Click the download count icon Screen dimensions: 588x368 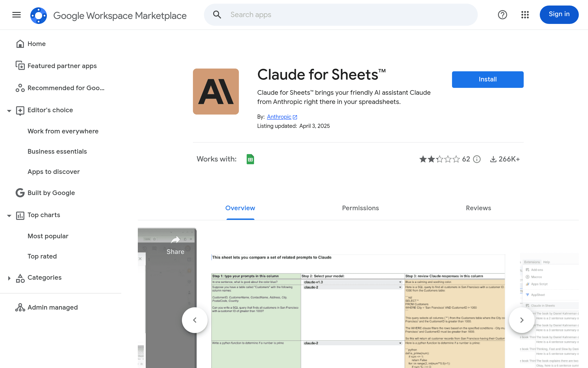[493, 159]
